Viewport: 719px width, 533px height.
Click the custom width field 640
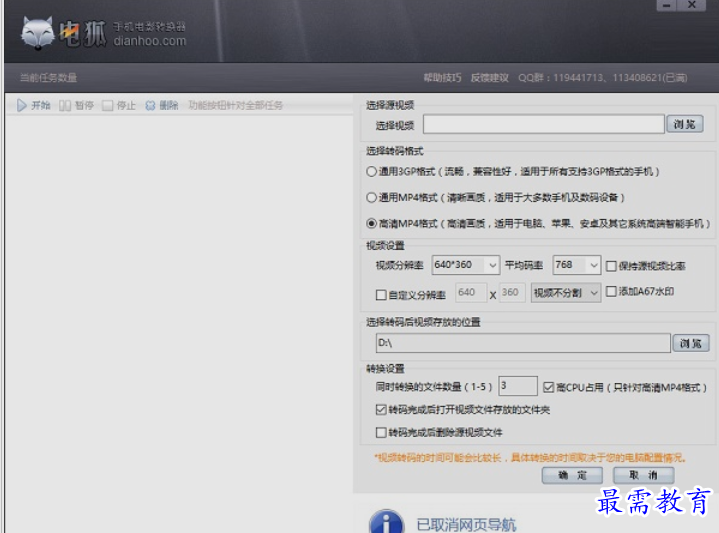click(471, 293)
